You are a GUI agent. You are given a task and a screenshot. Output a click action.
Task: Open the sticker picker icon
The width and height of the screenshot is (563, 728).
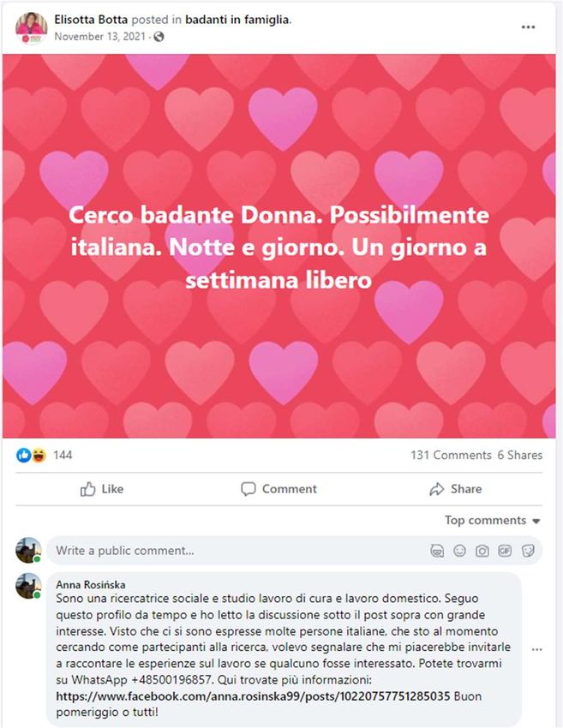(528, 551)
